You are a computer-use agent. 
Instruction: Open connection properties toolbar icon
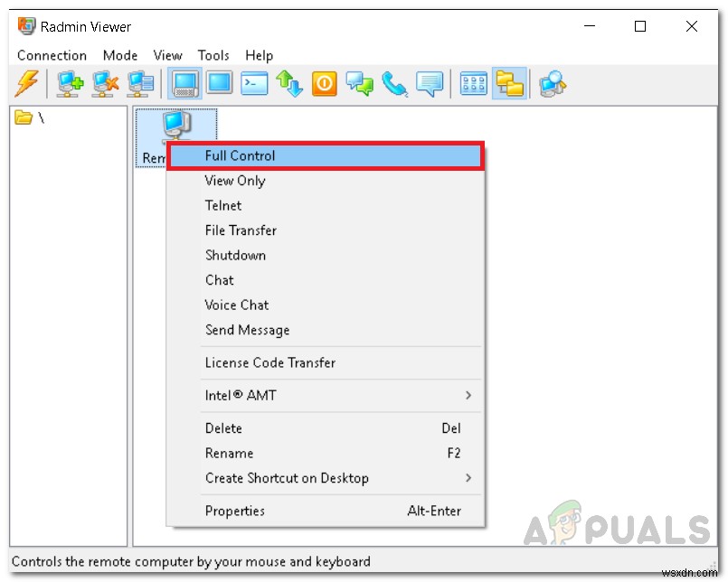click(140, 84)
